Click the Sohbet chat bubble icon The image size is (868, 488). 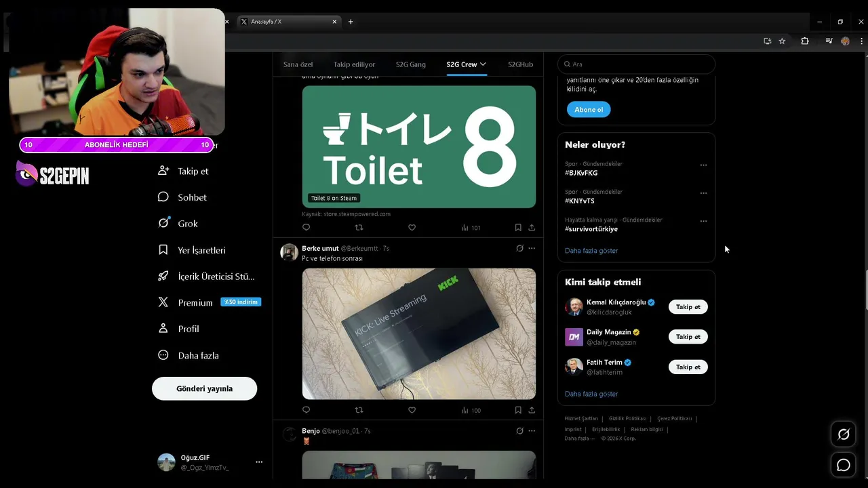163,197
